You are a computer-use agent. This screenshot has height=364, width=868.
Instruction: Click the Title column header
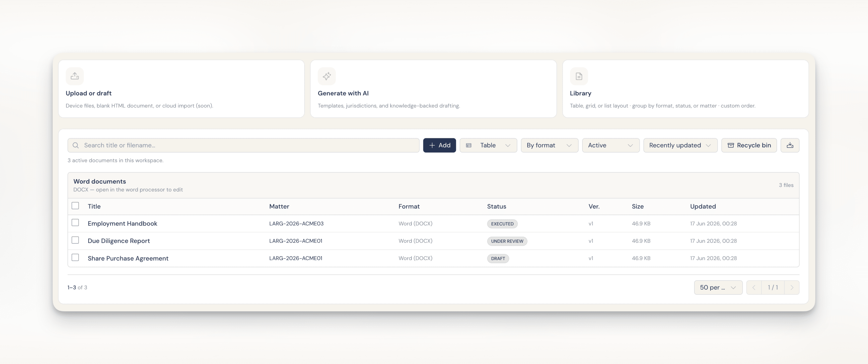94,207
